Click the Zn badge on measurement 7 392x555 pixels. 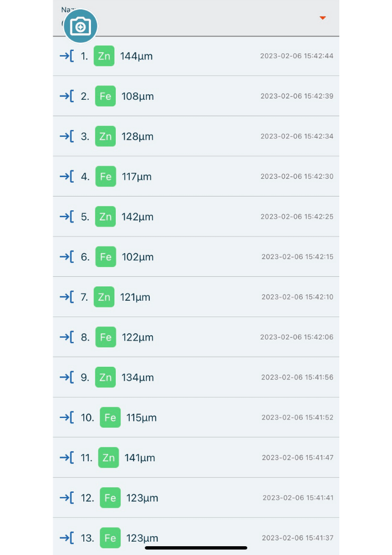[104, 297]
